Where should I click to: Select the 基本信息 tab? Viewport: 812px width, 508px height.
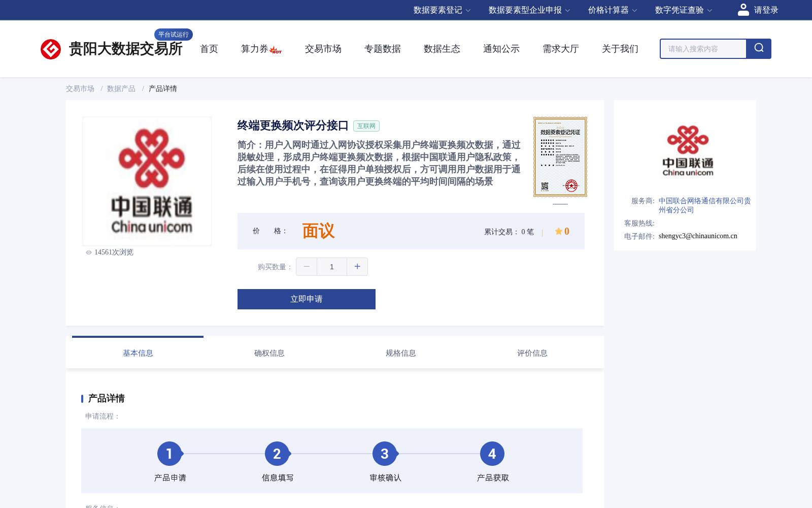pos(138,353)
